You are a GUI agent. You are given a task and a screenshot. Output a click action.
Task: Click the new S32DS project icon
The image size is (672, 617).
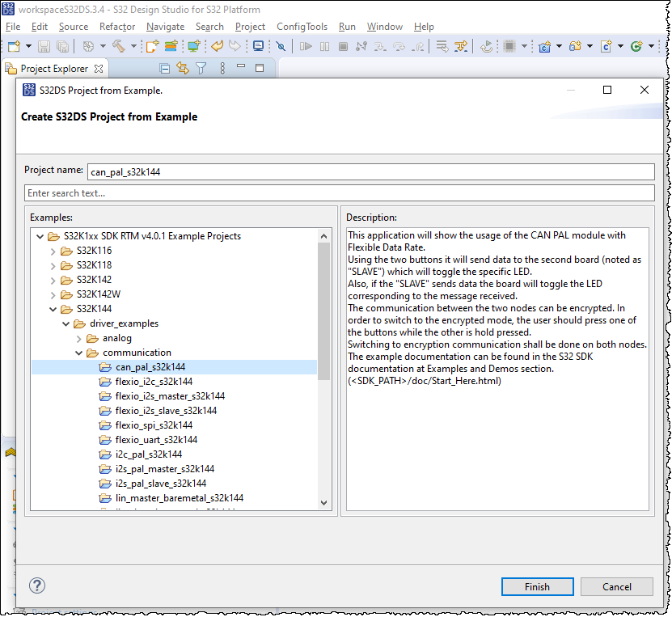pos(152,46)
